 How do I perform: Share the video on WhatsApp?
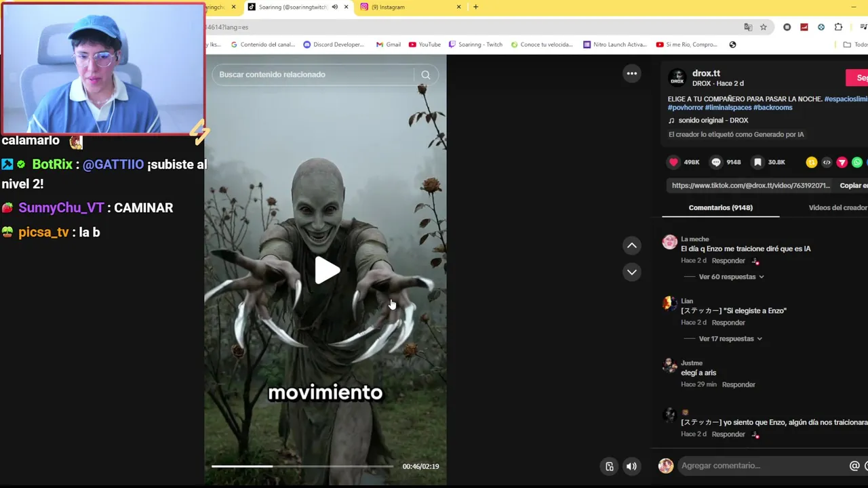tap(857, 162)
